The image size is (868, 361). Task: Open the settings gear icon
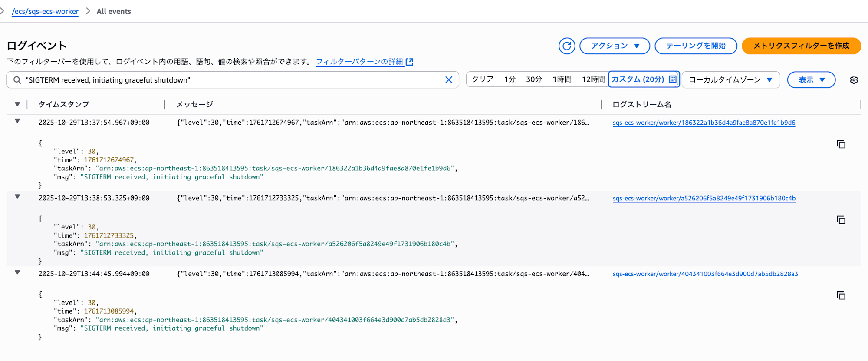(854, 80)
